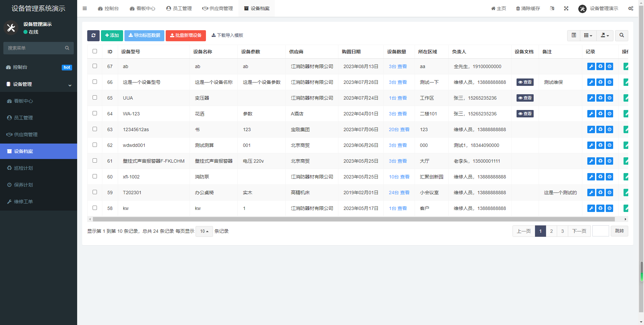Screen dimensions: 644x325
Task: Check the checkbox for row ID 64
Action: click(95, 113)
